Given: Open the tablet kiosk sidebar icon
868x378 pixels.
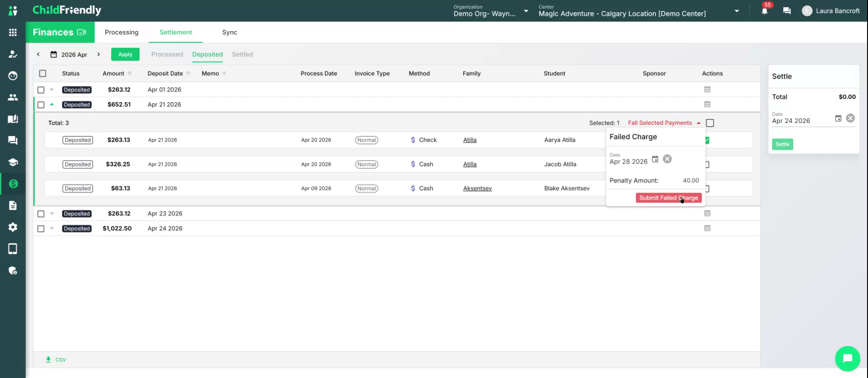Looking at the screenshot, I should coord(13,249).
